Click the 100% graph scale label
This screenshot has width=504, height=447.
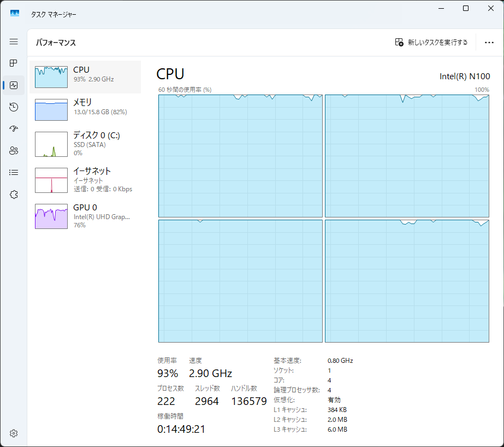point(482,90)
